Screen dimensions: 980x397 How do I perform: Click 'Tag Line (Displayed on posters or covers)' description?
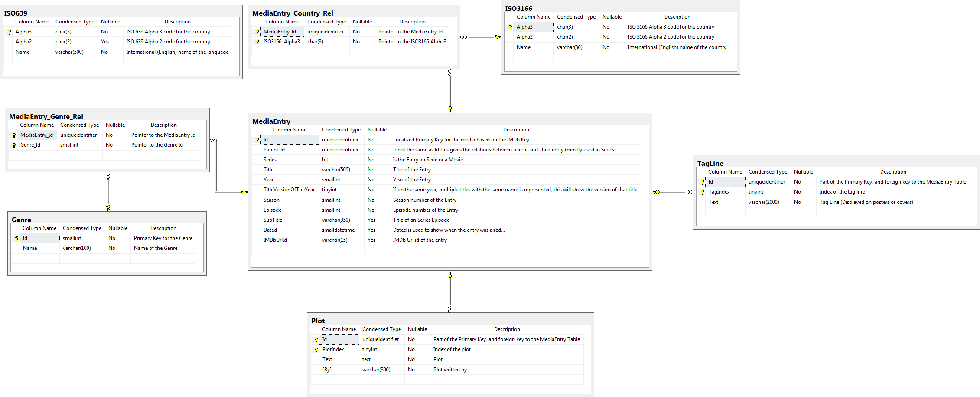point(866,202)
